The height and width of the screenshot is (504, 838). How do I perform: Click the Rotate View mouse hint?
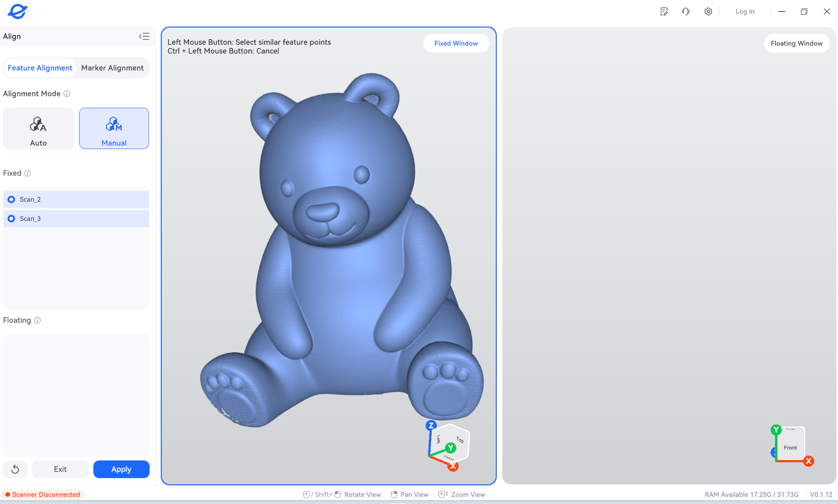point(342,495)
